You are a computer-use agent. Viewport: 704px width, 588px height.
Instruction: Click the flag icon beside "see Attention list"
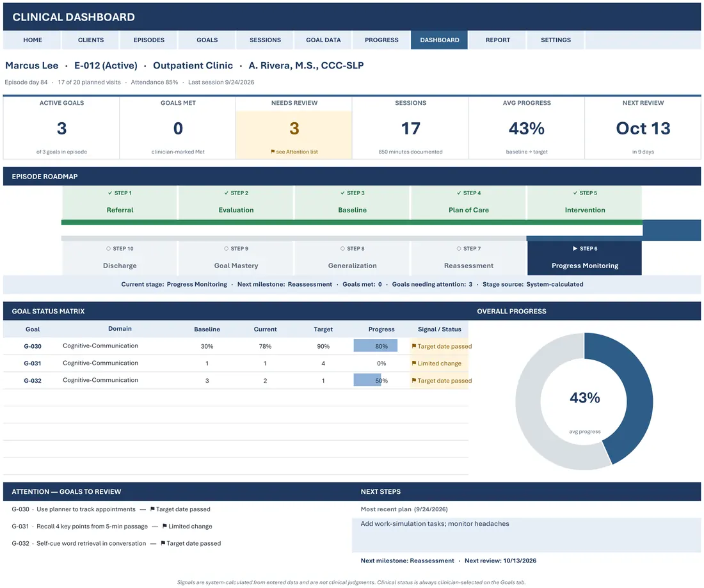pyautogui.click(x=273, y=152)
